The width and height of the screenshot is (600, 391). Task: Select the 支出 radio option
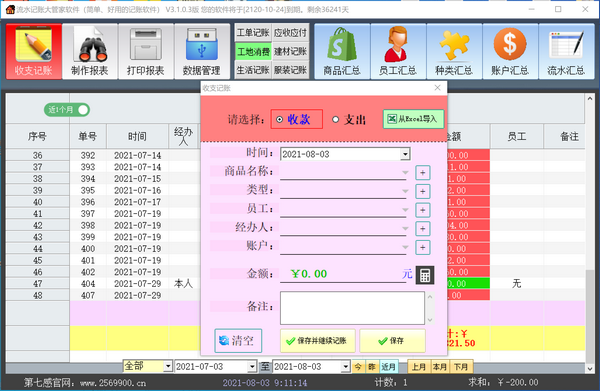coord(349,120)
